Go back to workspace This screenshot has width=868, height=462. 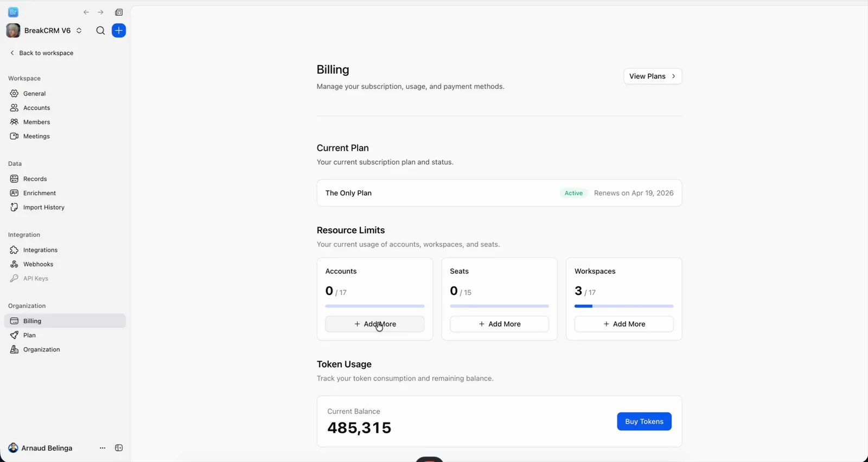(x=42, y=53)
